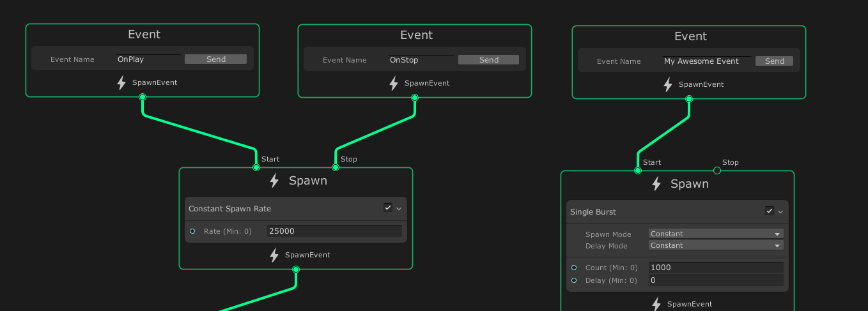Click the Count field showing 1000
868x311 pixels.
pyautogui.click(x=715, y=268)
